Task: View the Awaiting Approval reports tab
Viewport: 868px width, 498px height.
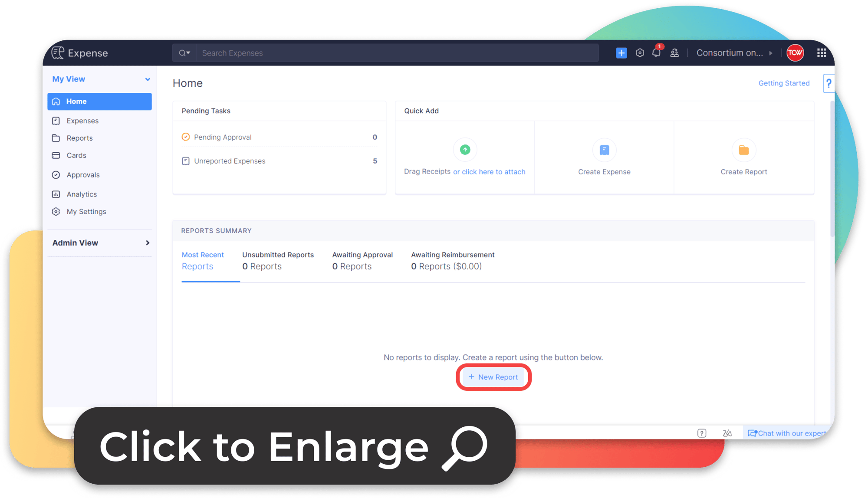Action: coord(362,260)
